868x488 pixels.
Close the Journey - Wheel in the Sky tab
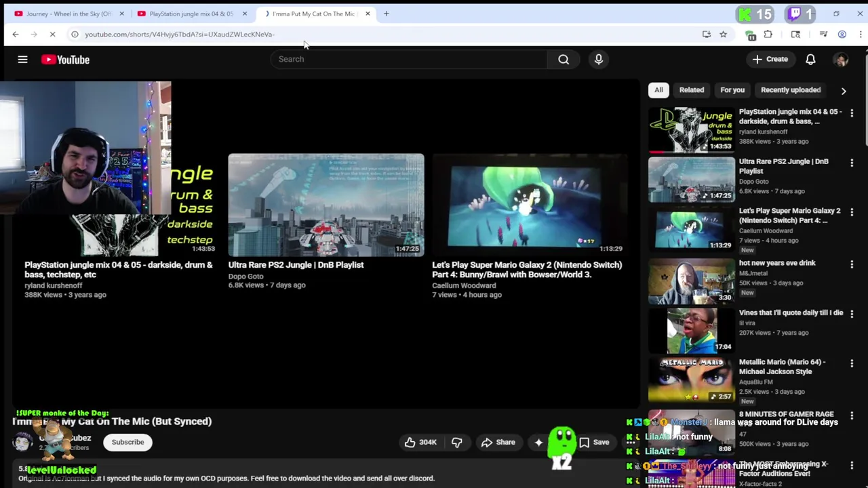pos(122,14)
